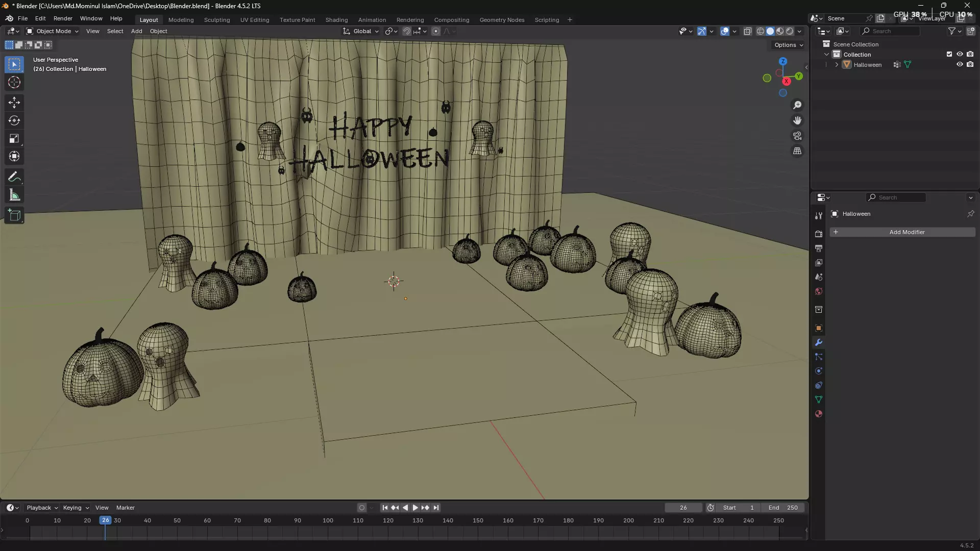Open the Render properties tab
The width and height of the screenshot is (980, 551).
tap(819, 234)
